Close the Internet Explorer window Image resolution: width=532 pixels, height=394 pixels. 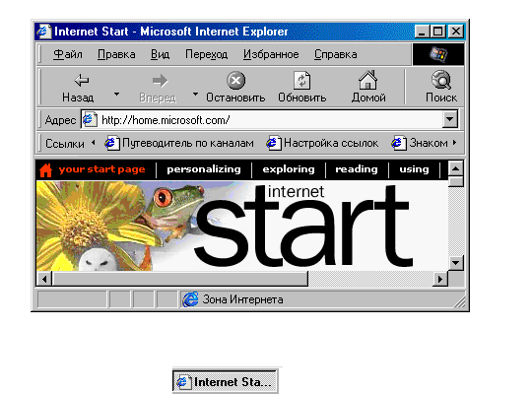456,32
